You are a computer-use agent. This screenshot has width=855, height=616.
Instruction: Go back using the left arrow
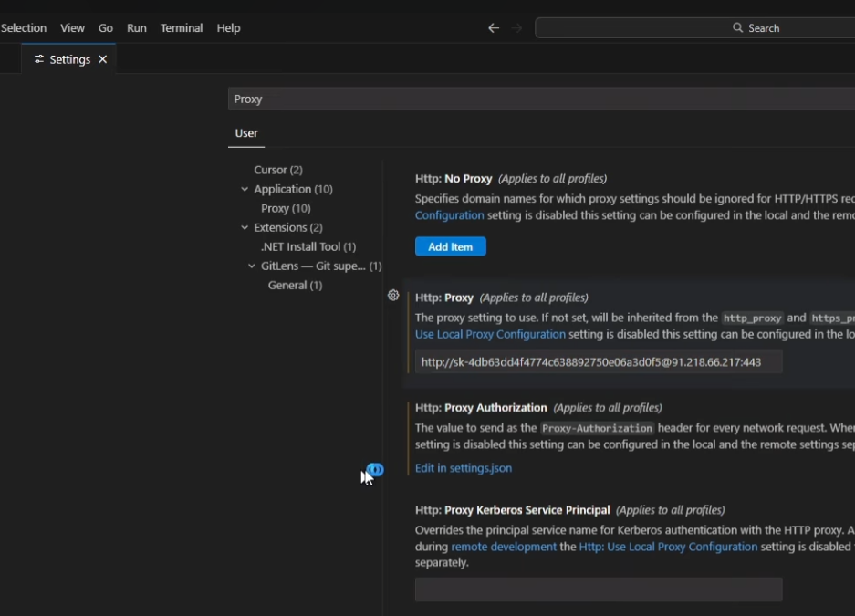tap(494, 28)
